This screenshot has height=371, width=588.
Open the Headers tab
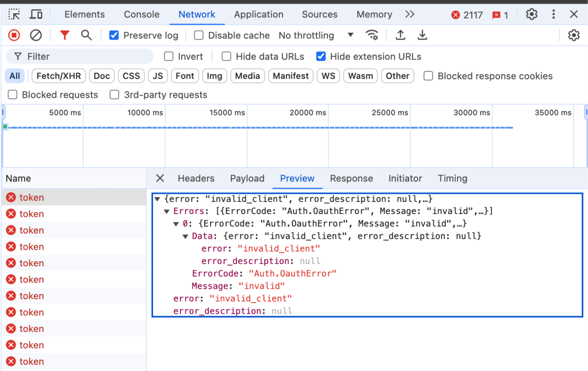(x=196, y=178)
